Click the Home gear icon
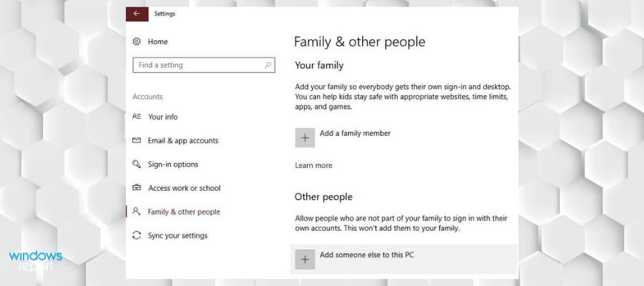This screenshot has width=644, height=286. [x=137, y=41]
